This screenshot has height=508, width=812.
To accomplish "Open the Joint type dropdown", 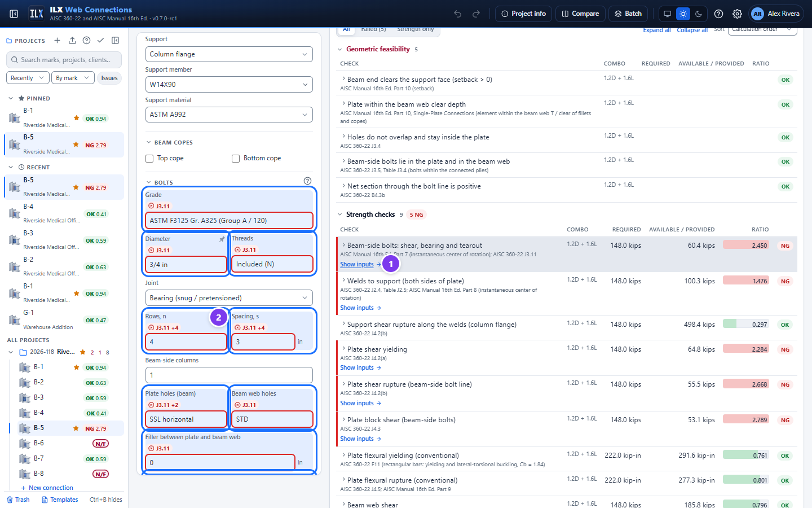I will [x=229, y=298].
